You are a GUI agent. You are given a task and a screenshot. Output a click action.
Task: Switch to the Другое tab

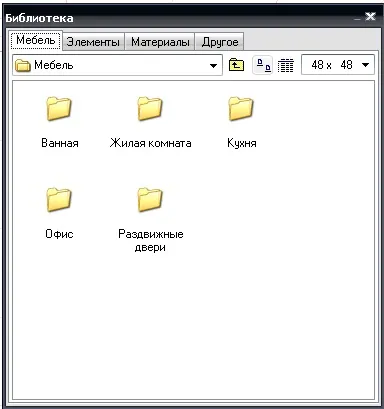point(220,42)
